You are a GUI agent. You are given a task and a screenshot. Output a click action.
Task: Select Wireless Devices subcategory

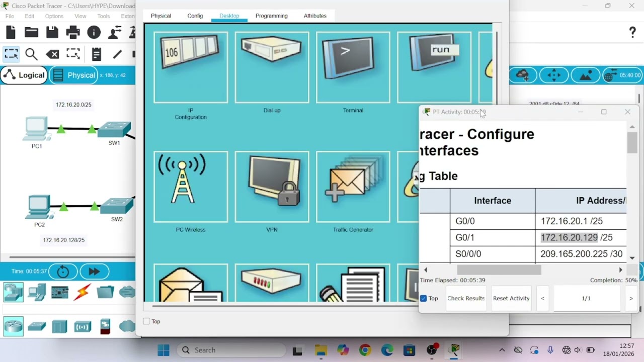[x=83, y=327]
